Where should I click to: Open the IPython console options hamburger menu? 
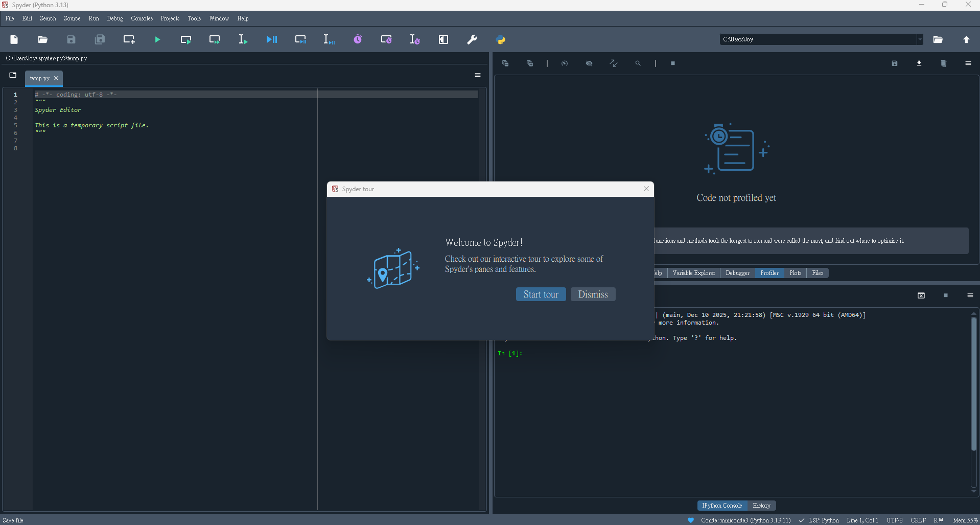click(x=970, y=295)
